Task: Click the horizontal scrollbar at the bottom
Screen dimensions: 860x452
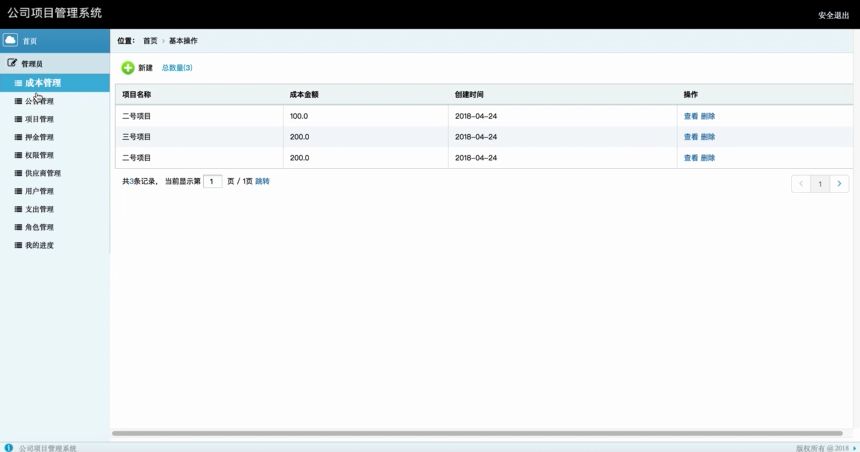Action: pos(477,433)
